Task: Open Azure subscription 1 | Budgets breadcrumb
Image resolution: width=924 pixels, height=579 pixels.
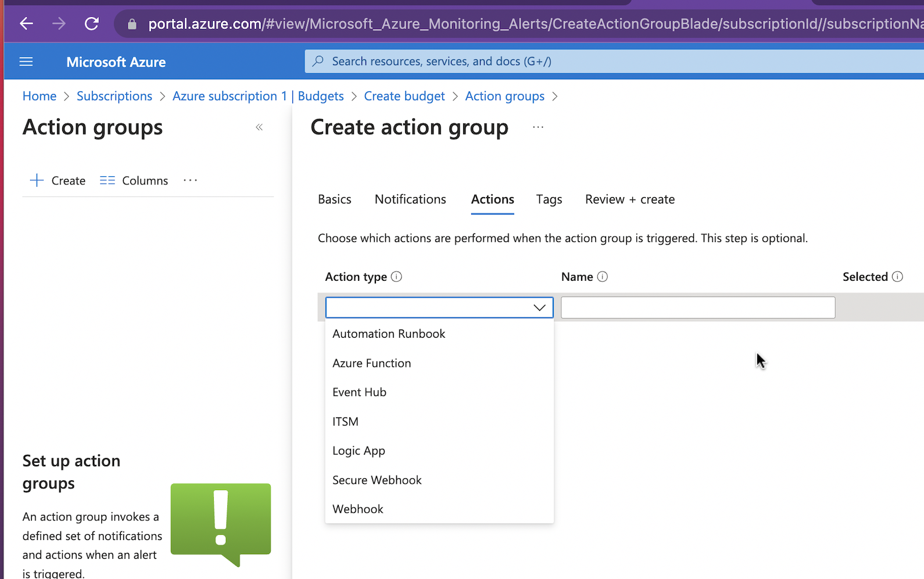Action: (x=258, y=96)
